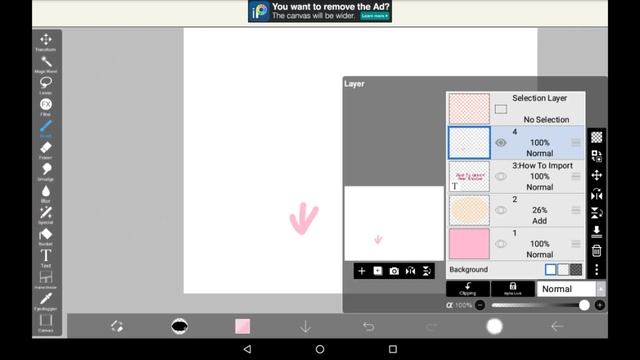Delete layer with trash icon
Screen dimensions: 640x360
click(x=597, y=251)
